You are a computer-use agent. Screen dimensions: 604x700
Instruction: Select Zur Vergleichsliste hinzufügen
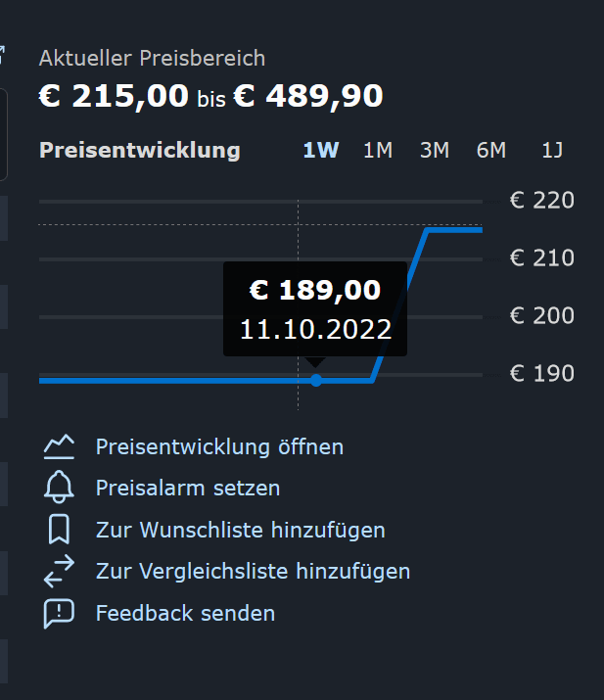tap(253, 571)
